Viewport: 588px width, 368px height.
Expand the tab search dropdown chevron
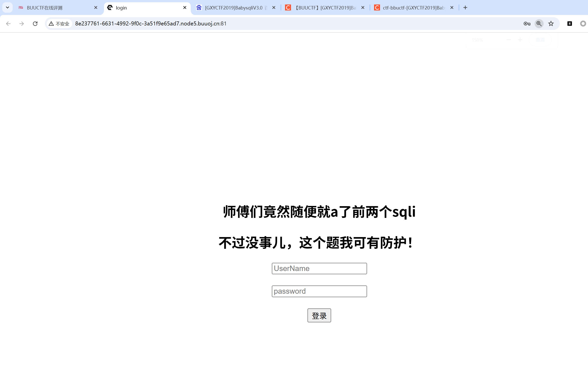[7, 7]
